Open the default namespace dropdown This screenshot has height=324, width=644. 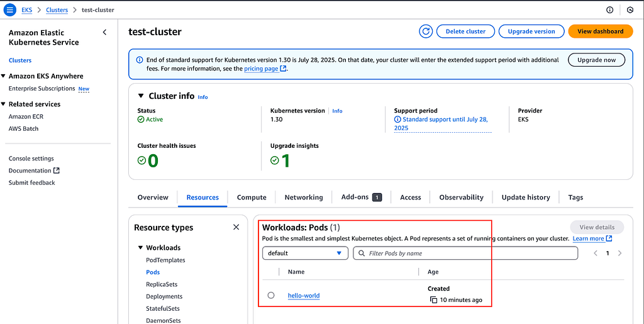(x=305, y=254)
